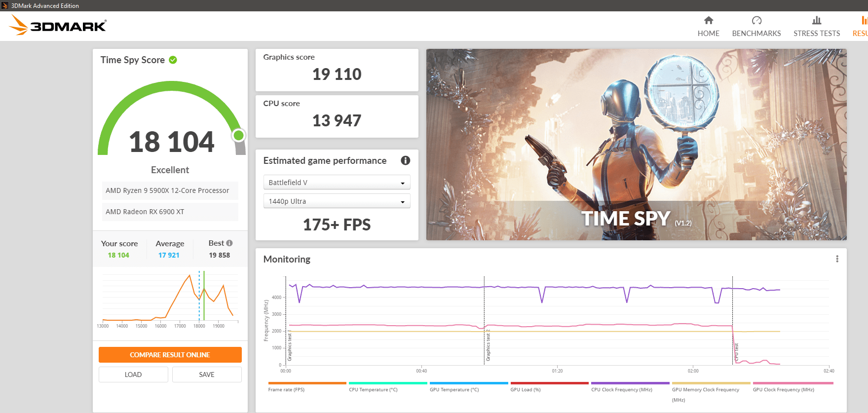Screen dimensions: 868x413
Task: Toggle the GPU Memory Clock Frequency legend item
Action: 711,392
